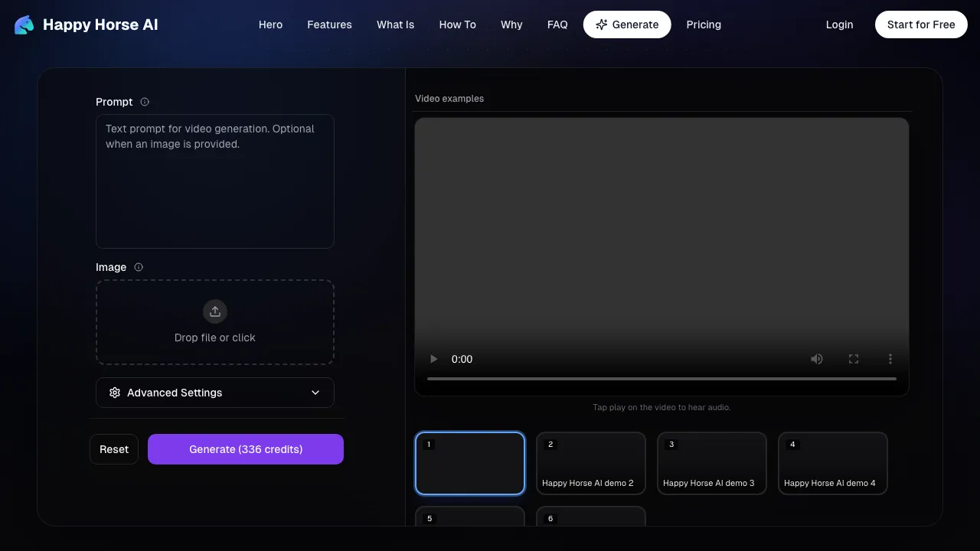Click the upload icon in the drop zone
Viewport: 980px width, 551px height.
click(x=215, y=311)
